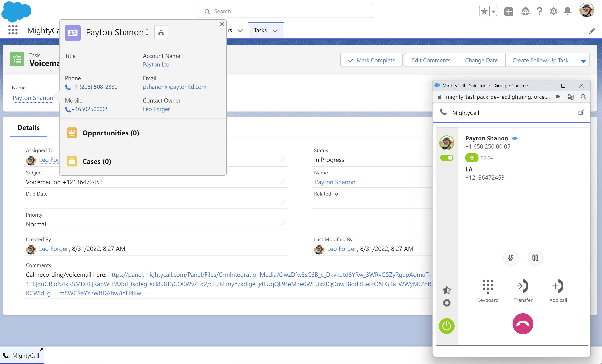
Task: Email pshanon@paytonltd.com
Action: pos(175,87)
